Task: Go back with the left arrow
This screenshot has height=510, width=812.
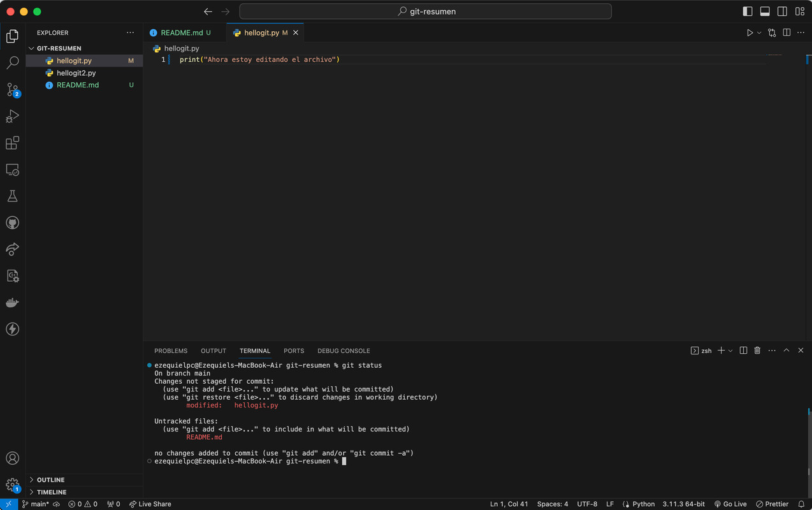Action: coord(208,11)
